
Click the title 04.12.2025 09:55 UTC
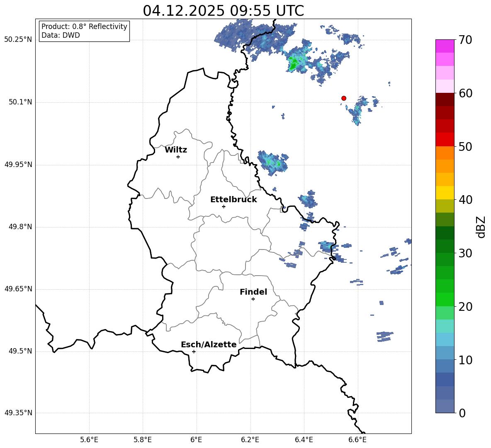[x=223, y=11]
